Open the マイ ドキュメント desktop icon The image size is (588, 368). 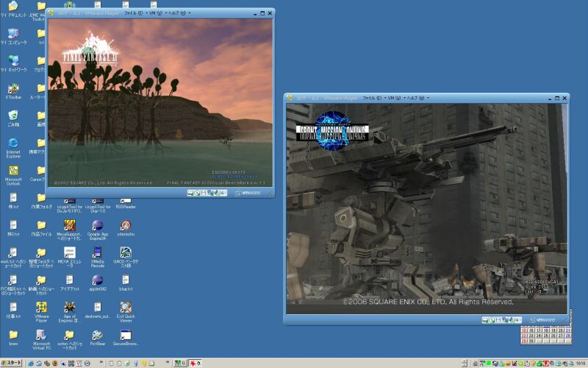(x=13, y=10)
